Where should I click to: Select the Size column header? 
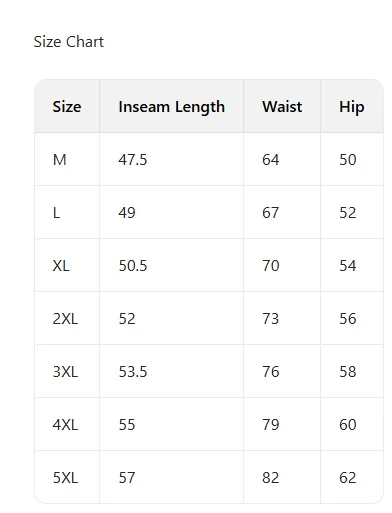pos(67,107)
